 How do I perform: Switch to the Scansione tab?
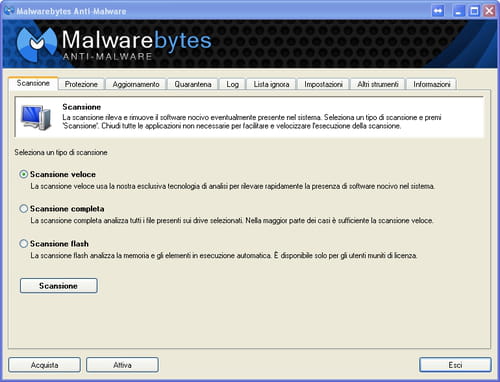click(x=33, y=83)
